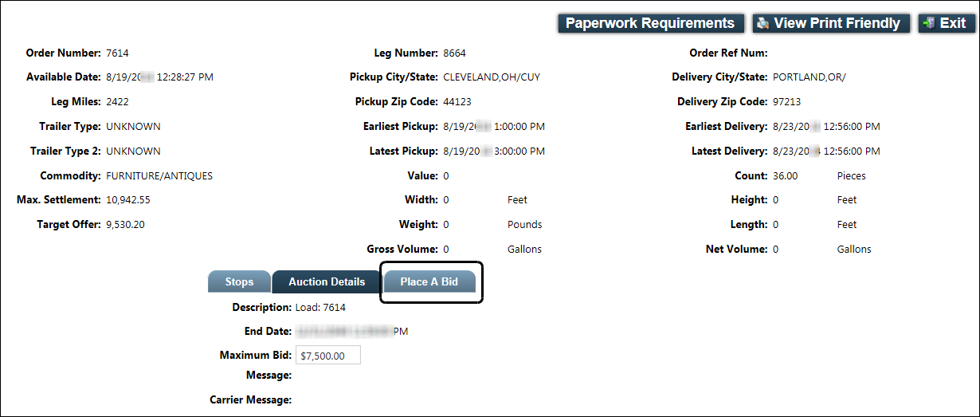Select the Auction Details tab
The width and height of the screenshot is (980, 417).
(327, 281)
